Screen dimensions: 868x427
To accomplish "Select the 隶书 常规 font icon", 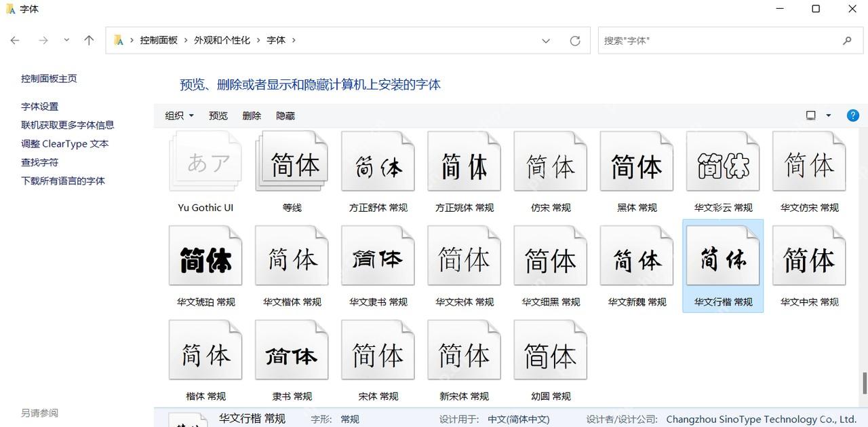I will click(x=292, y=350).
